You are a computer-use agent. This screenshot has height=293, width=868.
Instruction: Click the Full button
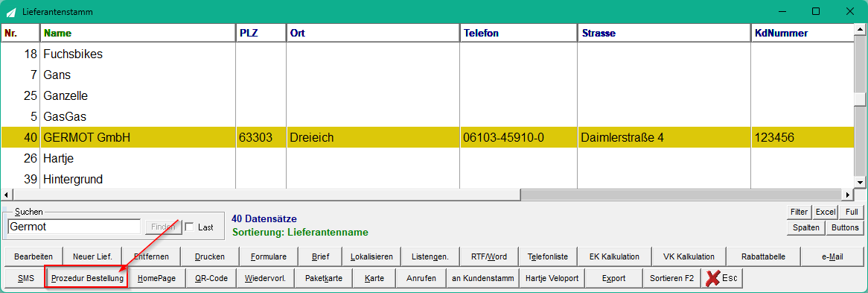click(x=852, y=212)
